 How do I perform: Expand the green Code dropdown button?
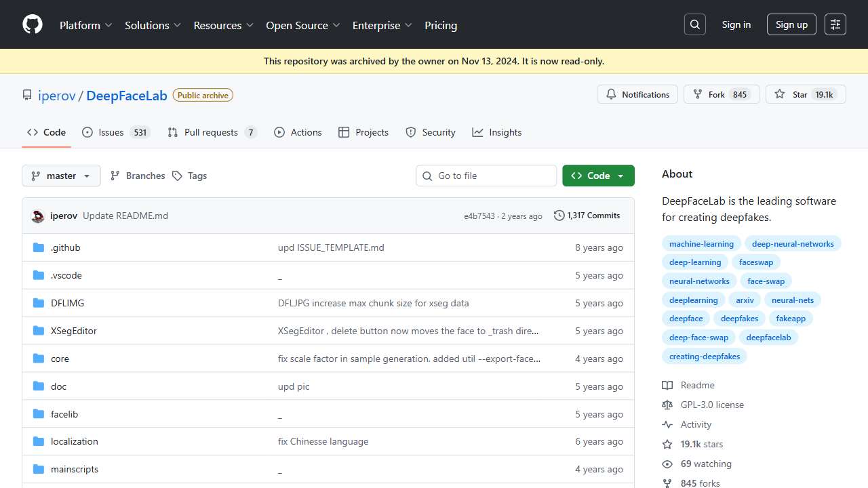point(598,176)
